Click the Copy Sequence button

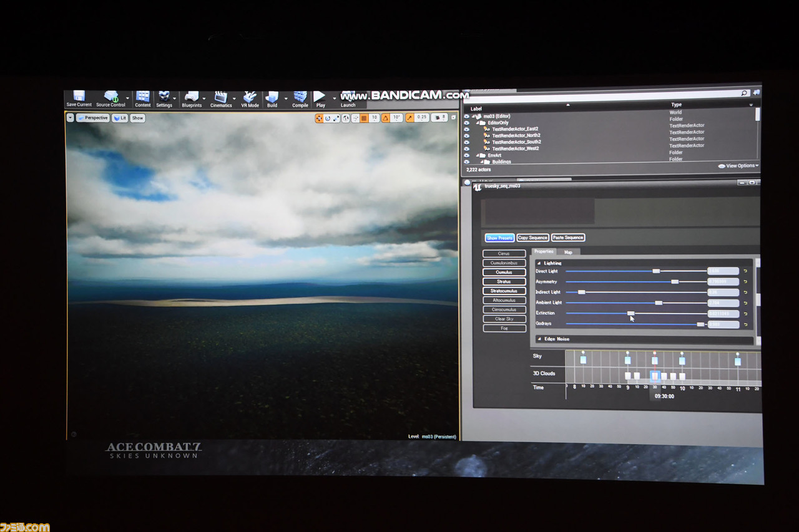[532, 238]
